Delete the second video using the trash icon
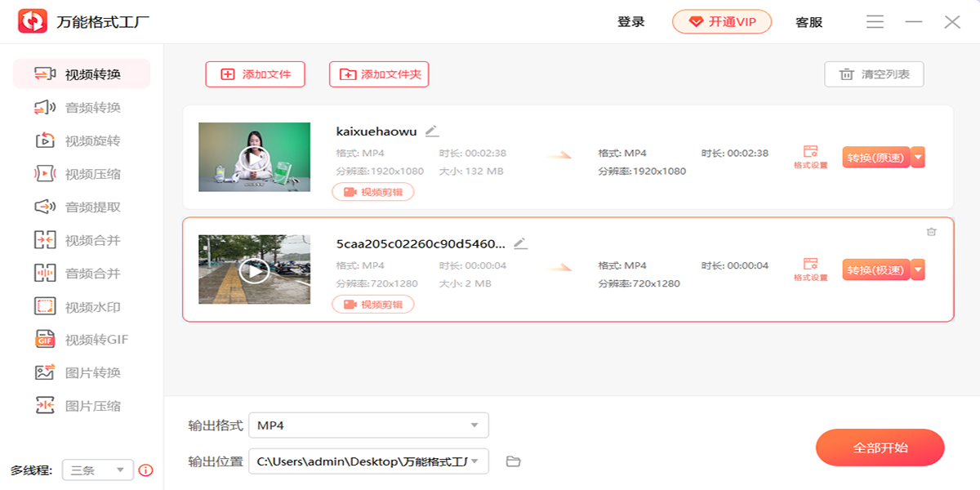 coord(931,232)
